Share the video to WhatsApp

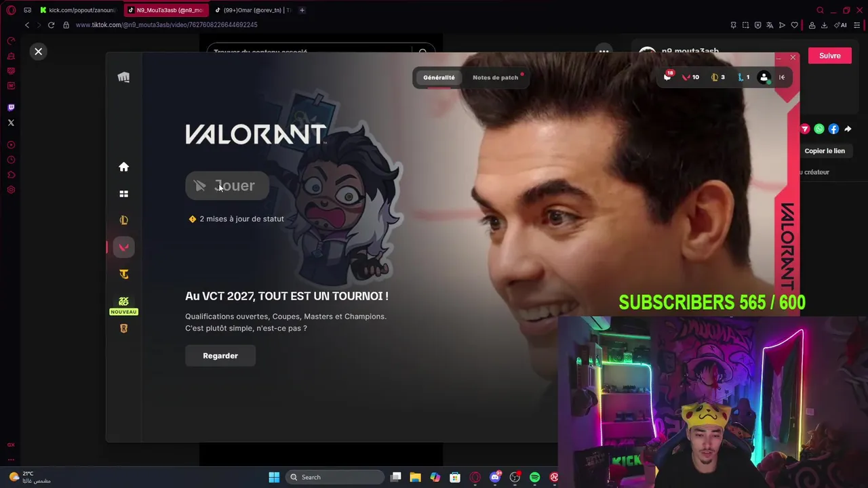click(819, 129)
